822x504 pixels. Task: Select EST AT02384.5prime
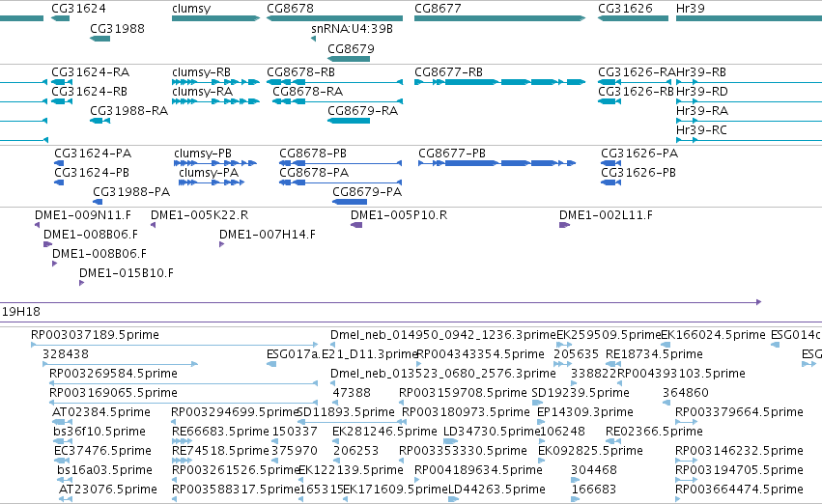pos(101,412)
